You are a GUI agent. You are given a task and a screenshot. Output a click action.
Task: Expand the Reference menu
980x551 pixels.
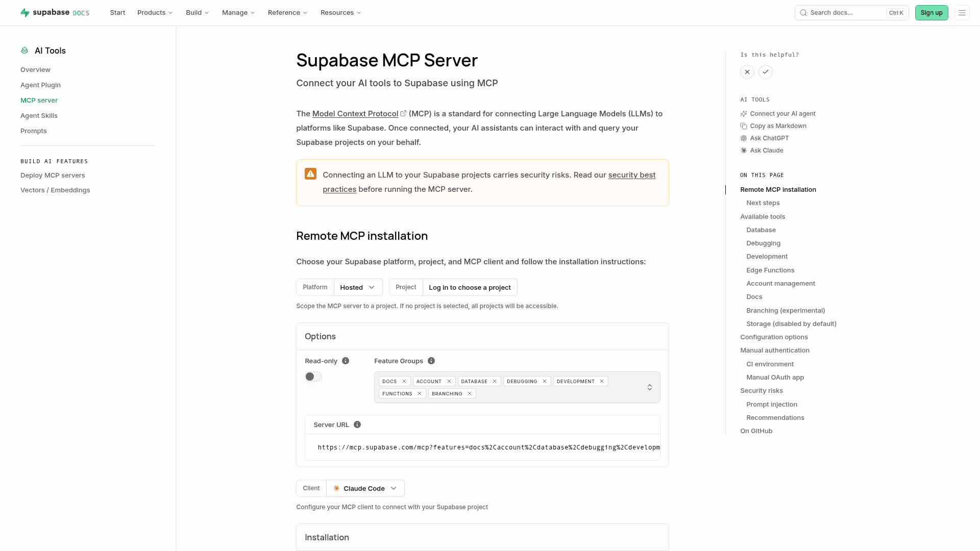(x=288, y=13)
